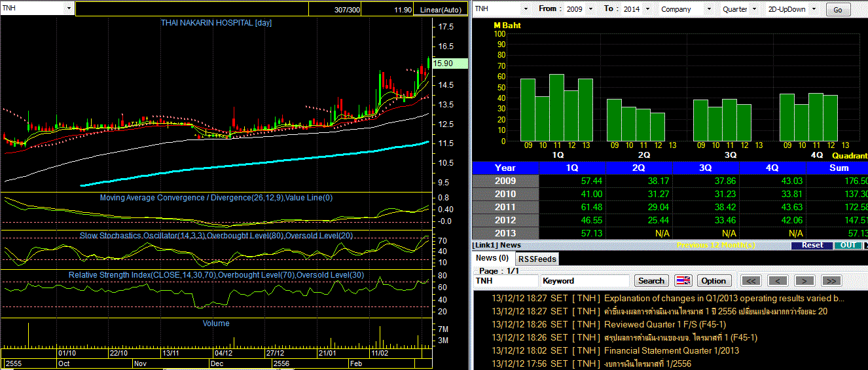
Task: Select the 2012 year row header
Action: tap(505, 220)
